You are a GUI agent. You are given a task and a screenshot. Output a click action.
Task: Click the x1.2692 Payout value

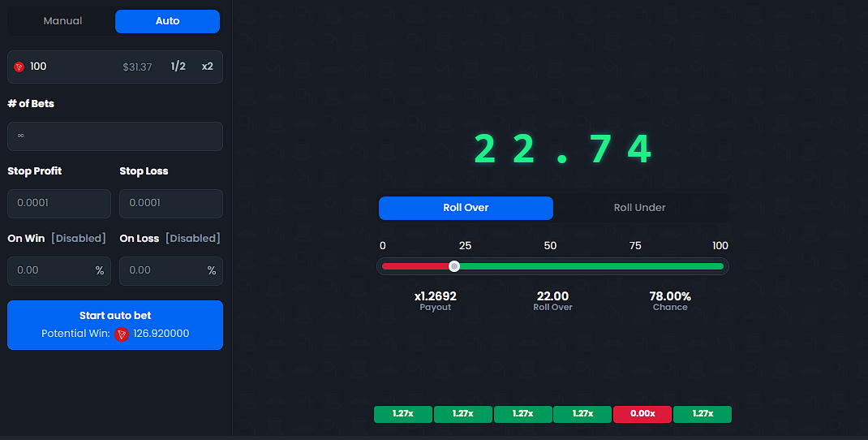click(435, 297)
